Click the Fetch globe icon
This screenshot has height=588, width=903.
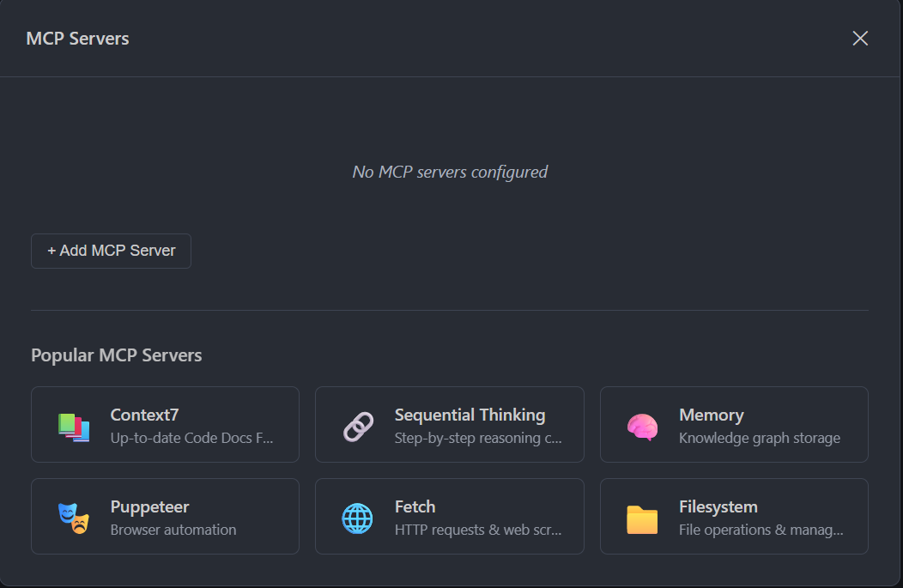point(358,518)
